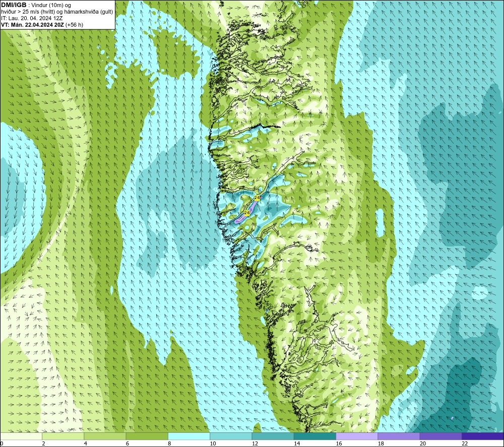Image resolution: width=504 pixels, height=447 pixels.
Task: Click the 'VT: Mán. 22.04.2024 20Z' line
Action: click(x=32, y=25)
